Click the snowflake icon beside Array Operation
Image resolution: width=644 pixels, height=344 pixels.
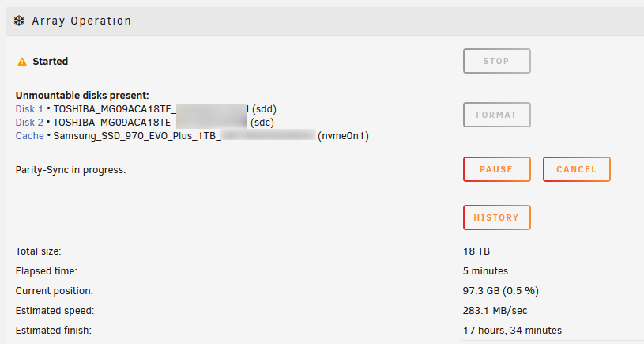point(19,21)
